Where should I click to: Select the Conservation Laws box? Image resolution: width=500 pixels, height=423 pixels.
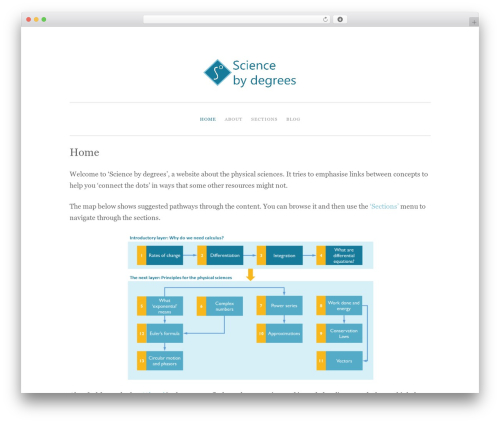click(x=339, y=333)
